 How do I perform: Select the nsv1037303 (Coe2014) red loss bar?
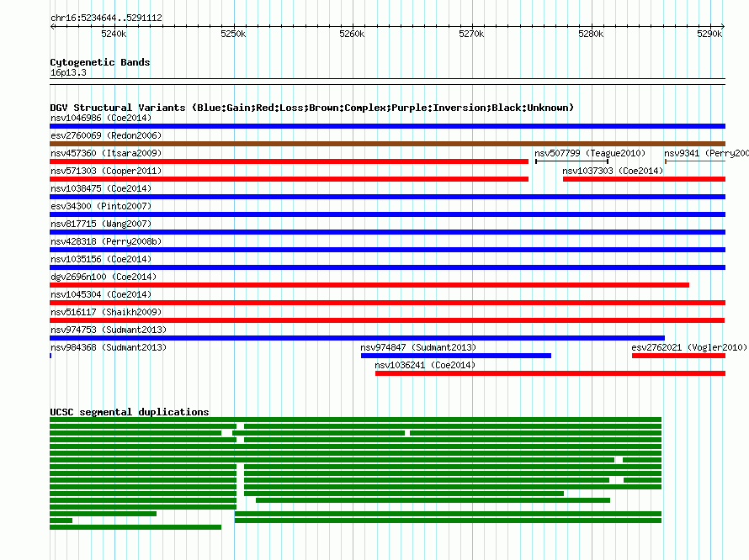click(644, 179)
